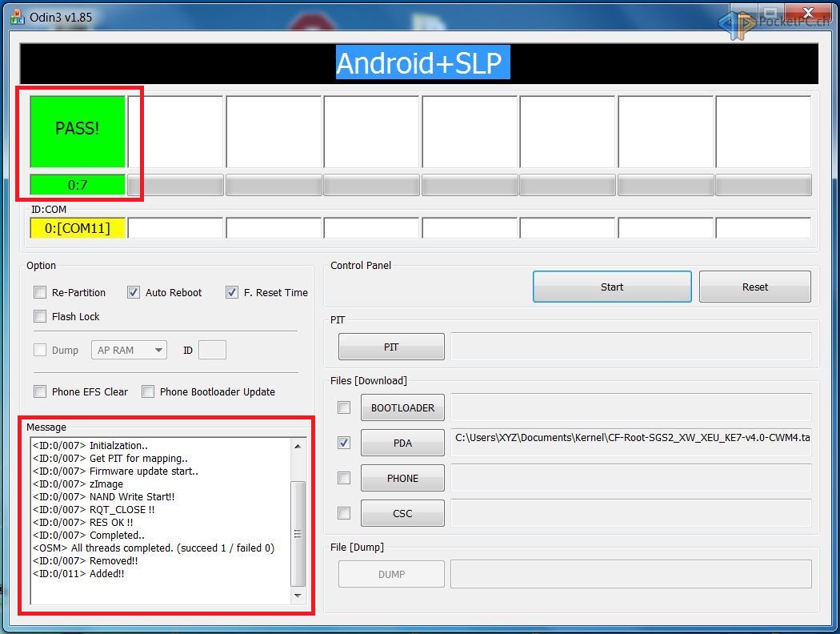840x634 pixels.
Task: Close the Odin3 window
Action: coord(810,12)
